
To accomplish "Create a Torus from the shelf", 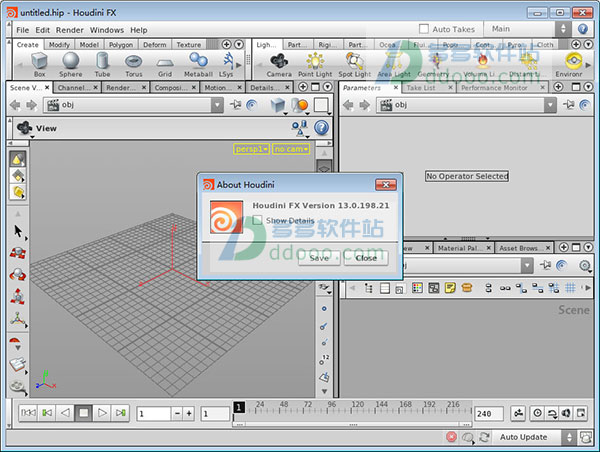I will [x=134, y=64].
